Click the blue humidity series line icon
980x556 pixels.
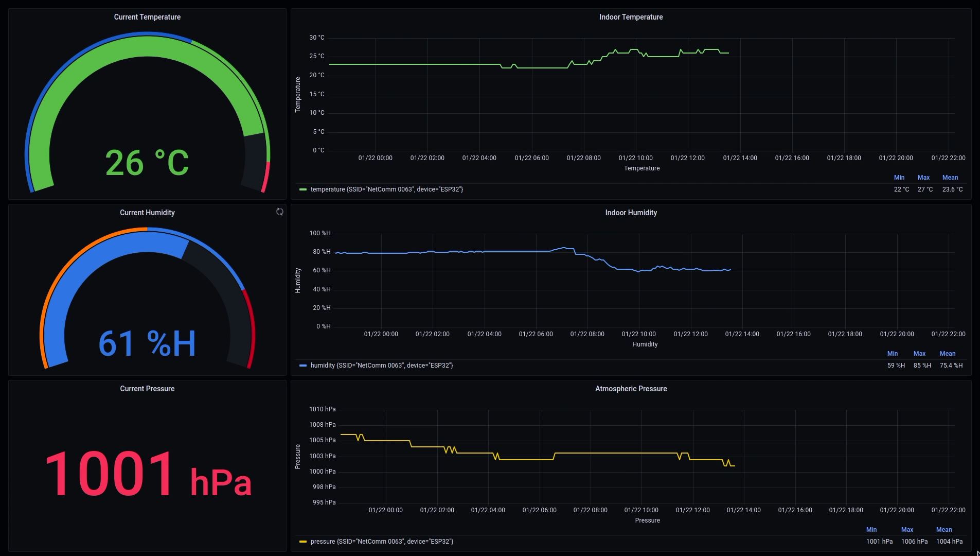tap(303, 366)
